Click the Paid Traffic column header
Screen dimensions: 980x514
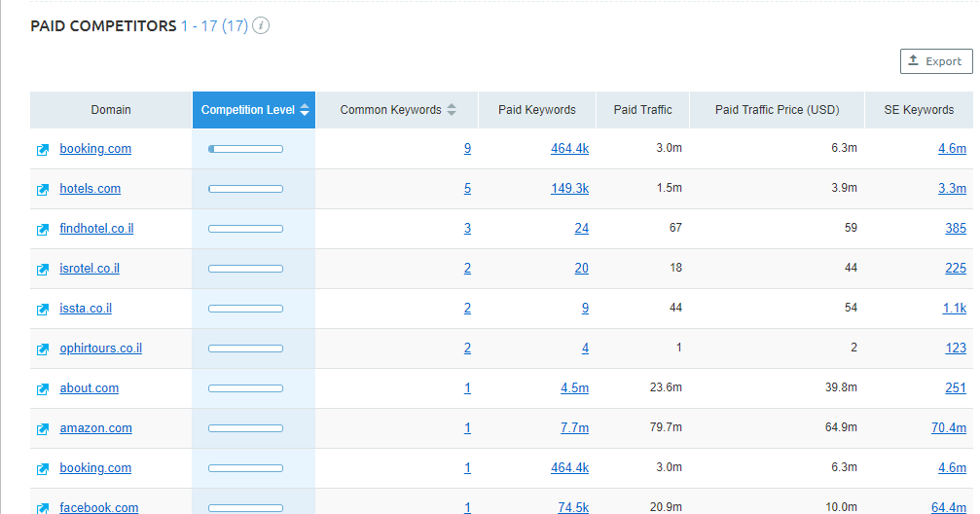point(642,110)
